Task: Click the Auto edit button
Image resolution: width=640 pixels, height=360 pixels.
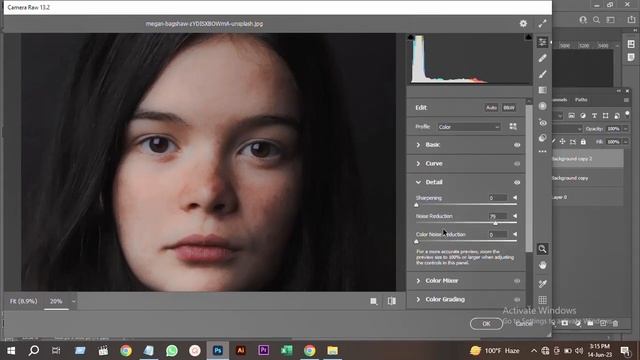Action: click(x=491, y=108)
